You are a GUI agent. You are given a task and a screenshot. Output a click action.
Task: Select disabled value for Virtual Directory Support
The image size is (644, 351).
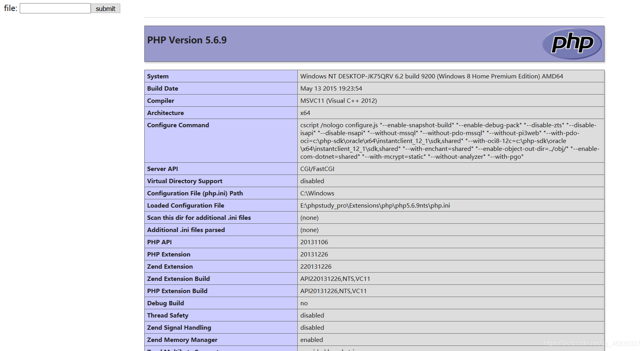click(312, 181)
